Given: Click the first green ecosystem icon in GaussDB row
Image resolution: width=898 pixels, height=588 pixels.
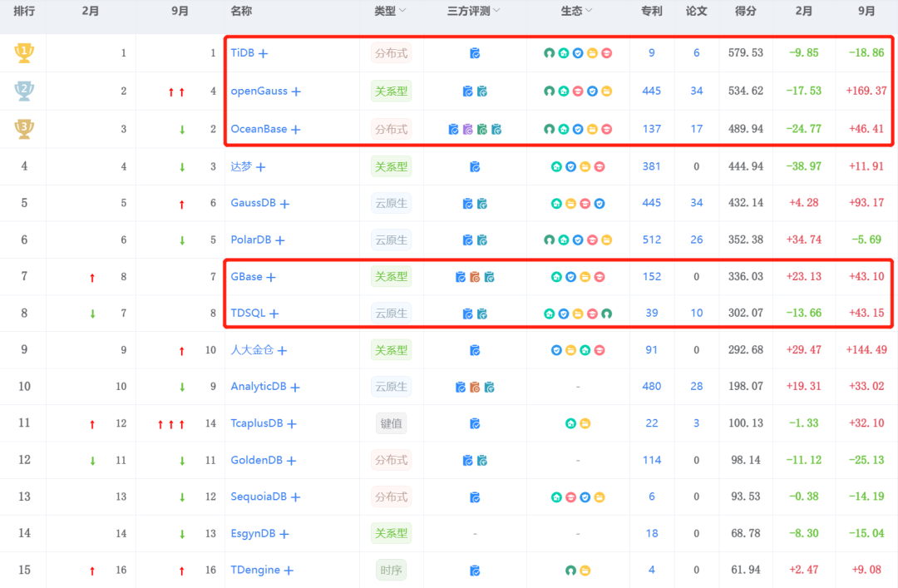Looking at the screenshot, I should tap(556, 204).
